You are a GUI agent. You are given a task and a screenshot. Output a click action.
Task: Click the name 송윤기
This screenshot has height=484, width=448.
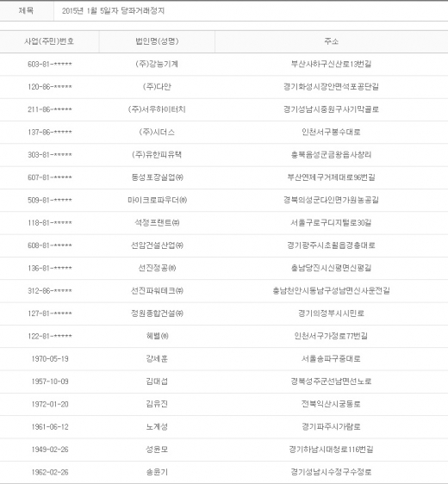[x=157, y=472]
